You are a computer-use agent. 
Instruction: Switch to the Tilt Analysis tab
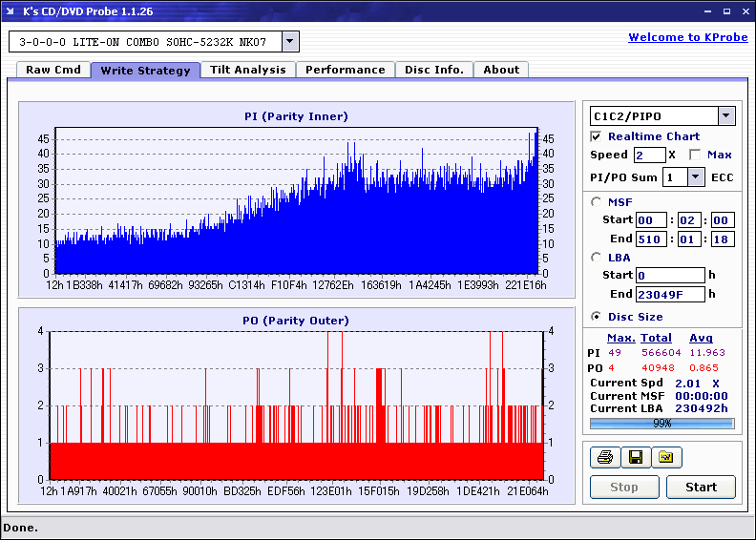(248, 70)
